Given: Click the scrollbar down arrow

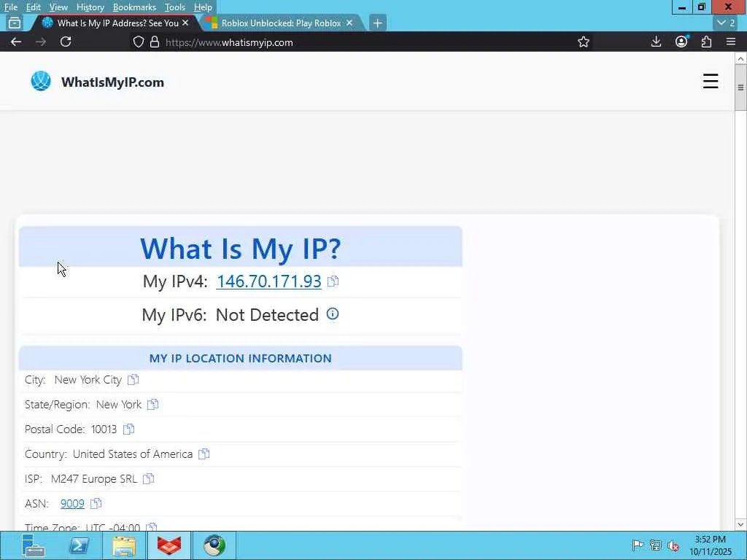Looking at the screenshot, I should click(740, 525).
